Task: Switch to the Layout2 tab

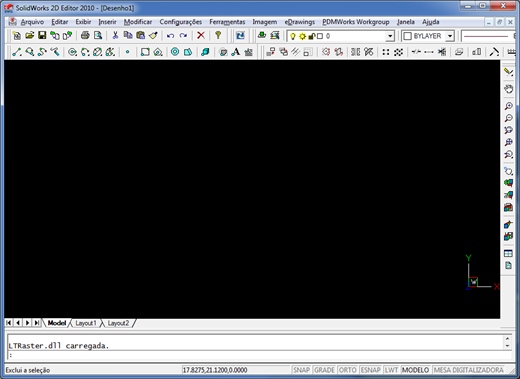Action: pos(118,323)
